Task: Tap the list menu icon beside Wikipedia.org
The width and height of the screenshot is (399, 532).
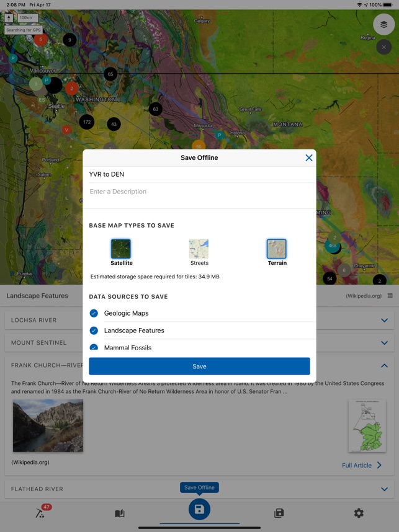Action: coord(390,296)
